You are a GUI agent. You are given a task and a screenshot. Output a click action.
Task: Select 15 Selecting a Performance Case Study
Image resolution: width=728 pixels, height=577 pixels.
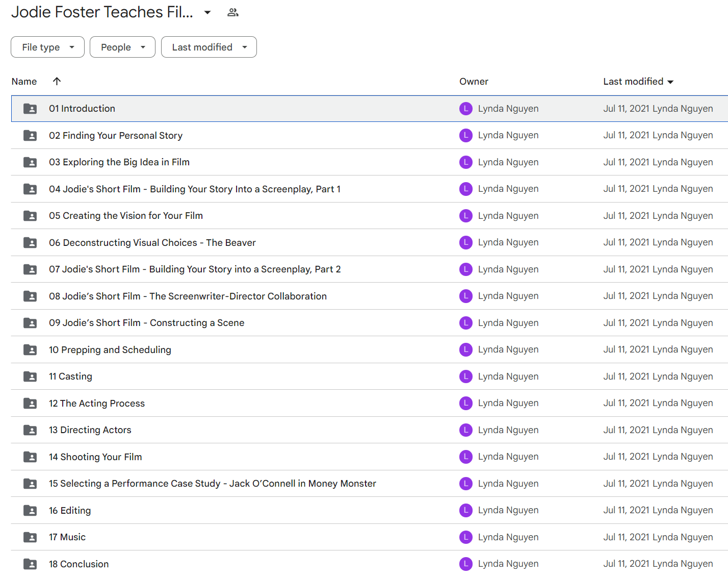click(x=213, y=484)
